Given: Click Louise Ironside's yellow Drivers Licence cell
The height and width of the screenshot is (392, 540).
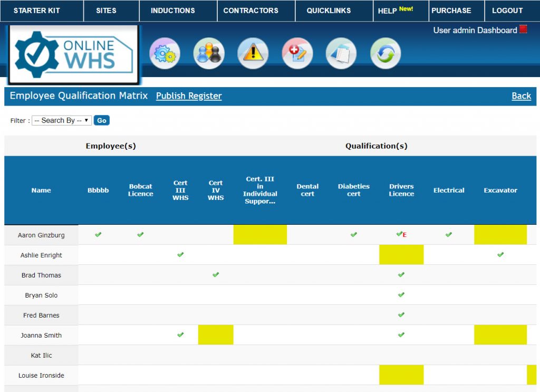Looking at the screenshot, I should (x=401, y=375).
